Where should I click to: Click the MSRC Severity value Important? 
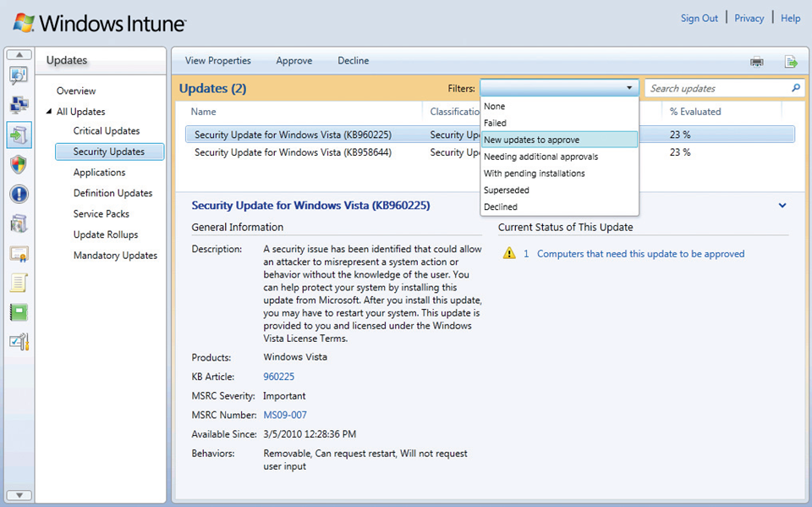pos(284,395)
